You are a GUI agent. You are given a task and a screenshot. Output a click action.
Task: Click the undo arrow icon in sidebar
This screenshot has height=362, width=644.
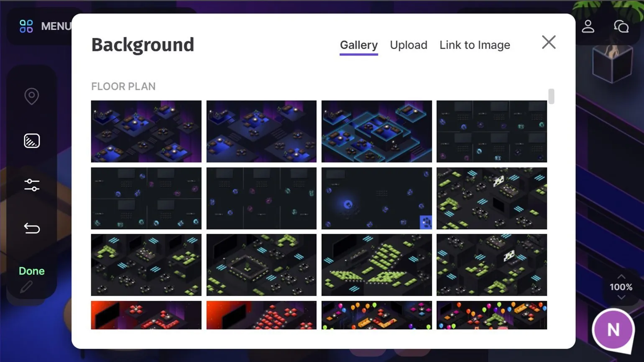click(x=32, y=228)
